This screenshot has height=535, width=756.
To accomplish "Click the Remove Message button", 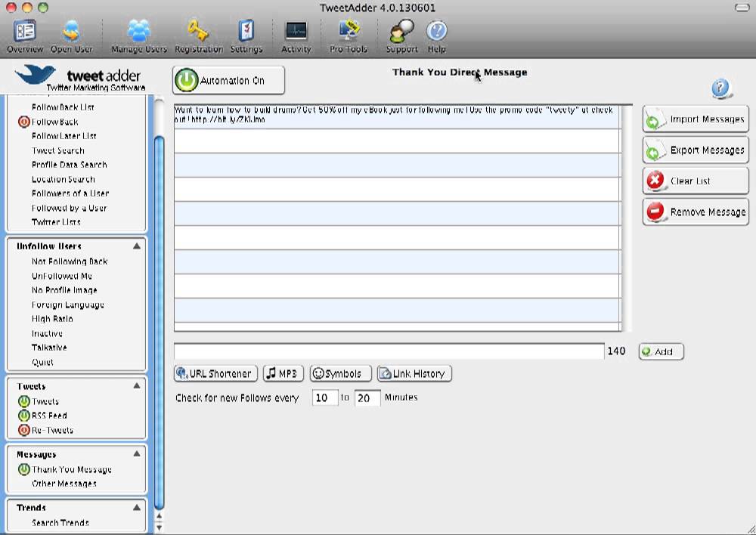I will pyautogui.click(x=696, y=212).
